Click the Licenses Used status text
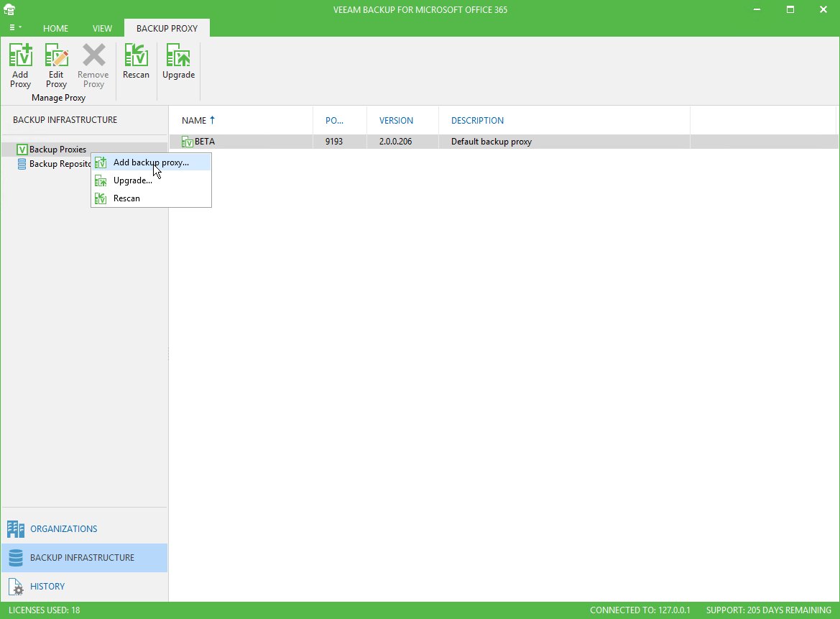Viewport: 840px width, 619px height. tap(45, 610)
